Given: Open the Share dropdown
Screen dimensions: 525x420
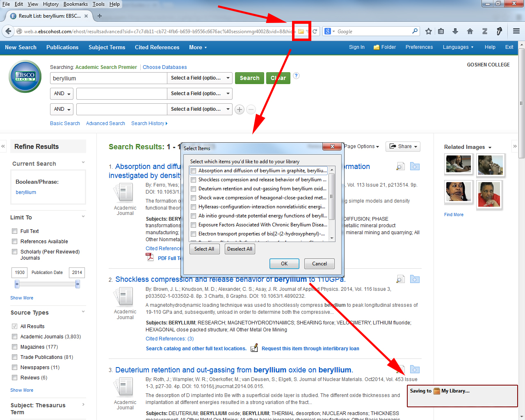Looking at the screenshot, I should 403,146.
